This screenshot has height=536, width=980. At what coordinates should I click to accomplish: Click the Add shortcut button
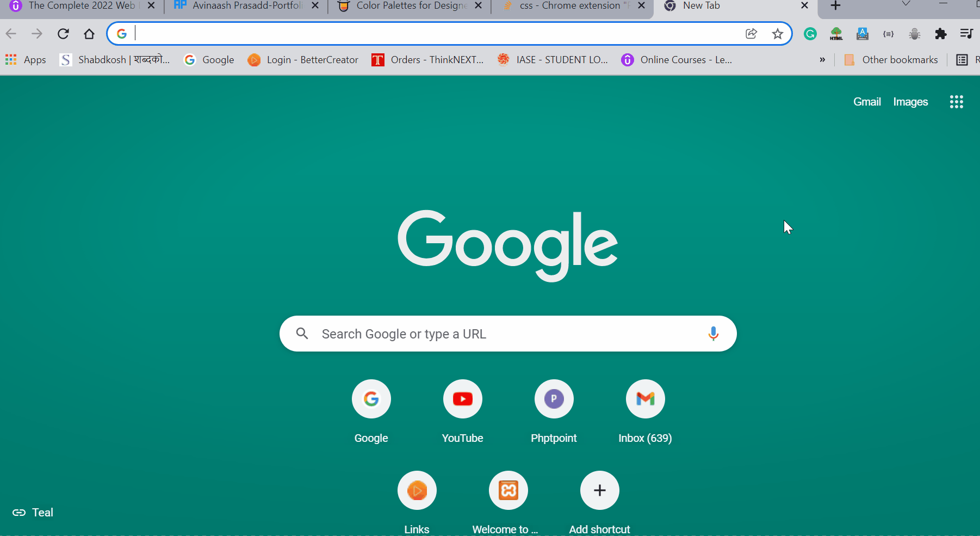[599, 490]
